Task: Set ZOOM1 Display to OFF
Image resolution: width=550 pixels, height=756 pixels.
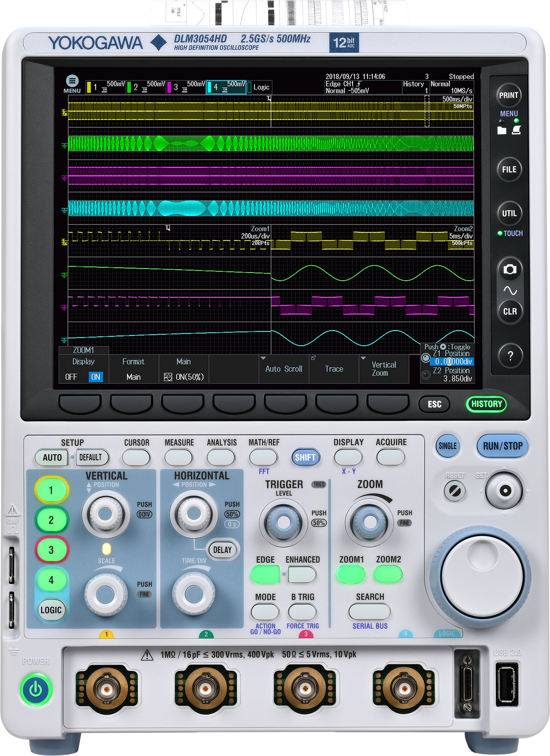Action: point(71,377)
